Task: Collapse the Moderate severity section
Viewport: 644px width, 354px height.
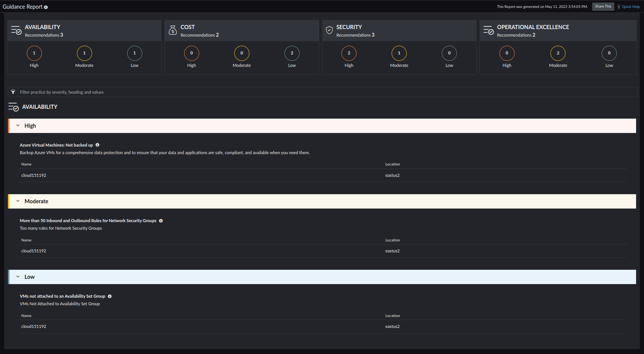Action: point(18,201)
